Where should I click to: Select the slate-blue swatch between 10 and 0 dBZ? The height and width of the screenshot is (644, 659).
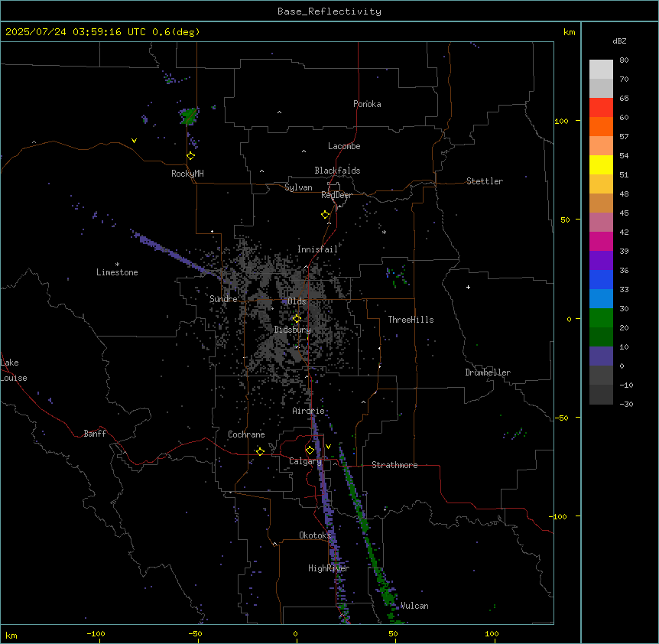601,356
